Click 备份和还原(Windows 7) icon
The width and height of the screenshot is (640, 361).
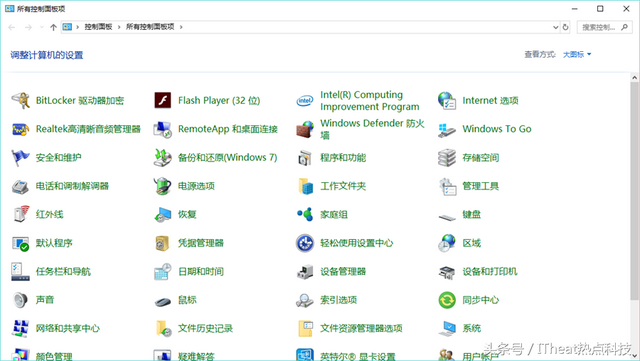pyautogui.click(x=162, y=158)
